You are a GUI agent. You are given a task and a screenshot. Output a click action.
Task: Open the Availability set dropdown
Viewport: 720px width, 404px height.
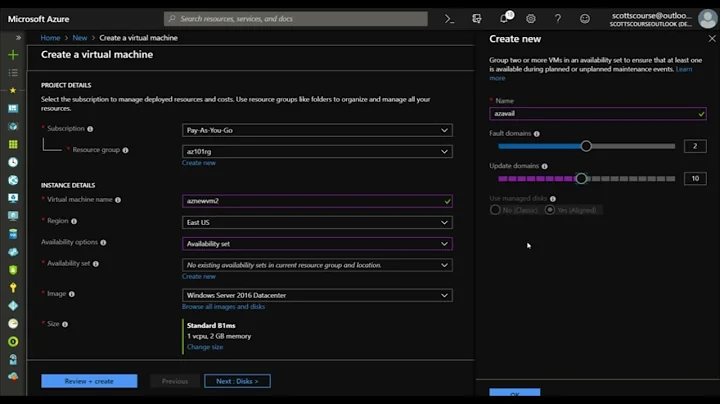pyautogui.click(x=317, y=265)
